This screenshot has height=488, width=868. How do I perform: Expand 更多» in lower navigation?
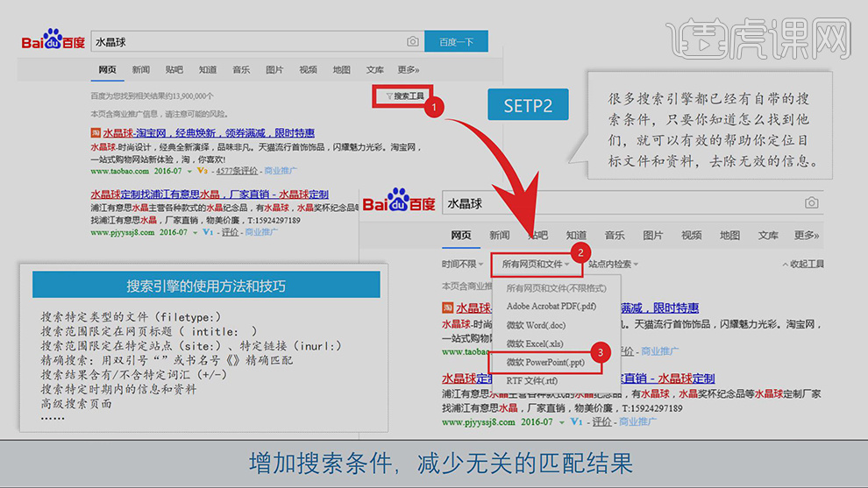tap(807, 236)
